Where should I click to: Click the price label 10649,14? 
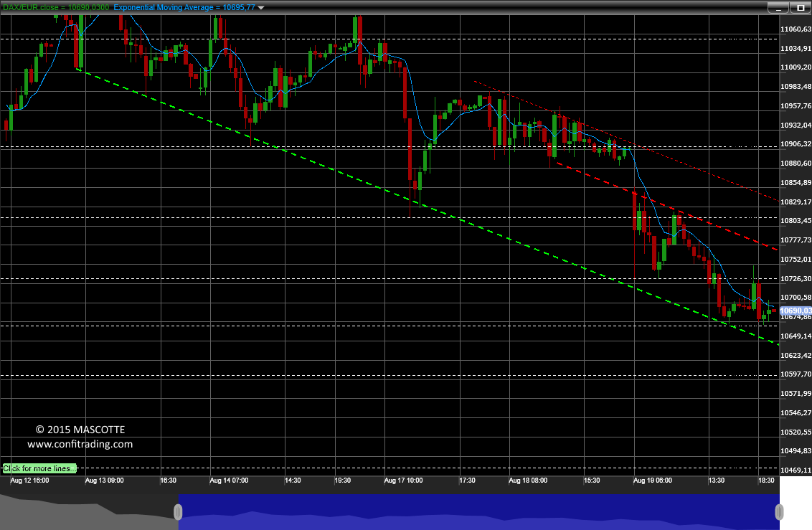pyautogui.click(x=796, y=336)
